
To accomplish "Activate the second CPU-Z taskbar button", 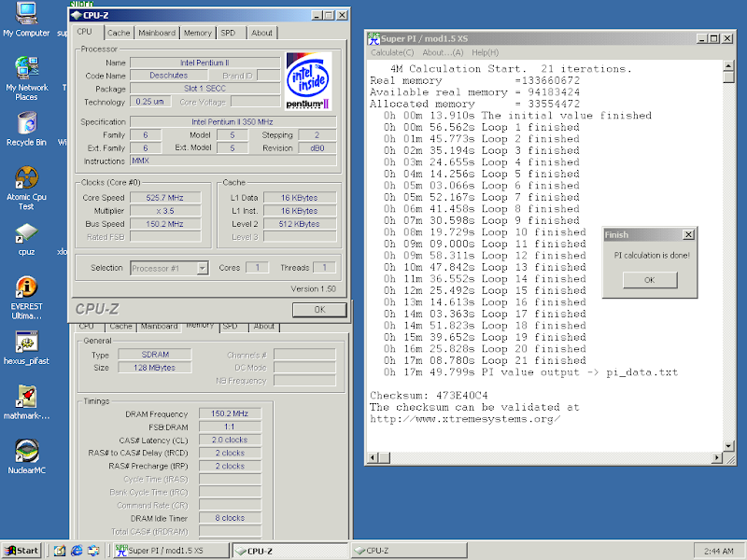I will 409,551.
